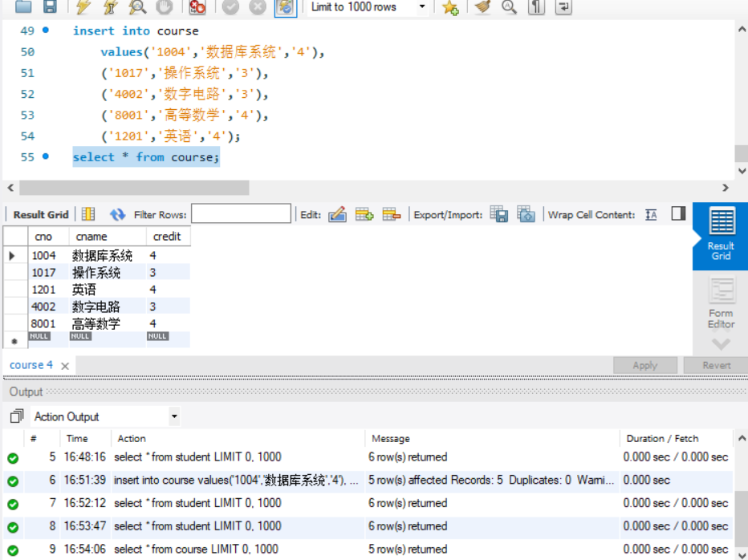Import records from external file
The height and width of the screenshot is (560, 748).
(526, 215)
